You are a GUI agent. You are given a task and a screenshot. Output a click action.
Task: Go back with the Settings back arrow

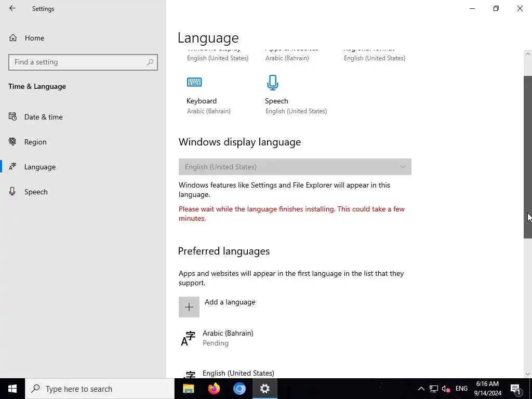pos(12,8)
